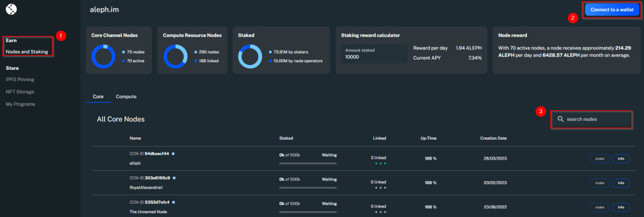Click status dot next to 303e6195c9
The image size is (644, 217).
coord(174,178)
